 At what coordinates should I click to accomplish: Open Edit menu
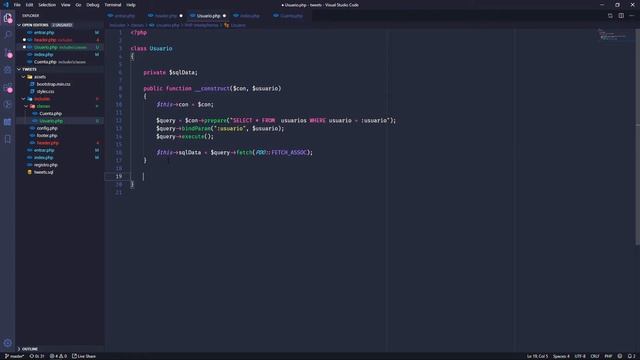[x=29, y=5]
